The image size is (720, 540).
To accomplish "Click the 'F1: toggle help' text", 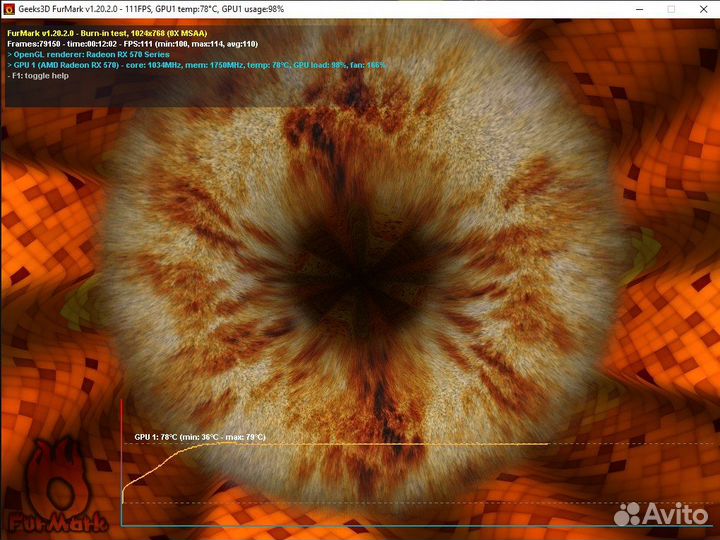I will [38, 76].
